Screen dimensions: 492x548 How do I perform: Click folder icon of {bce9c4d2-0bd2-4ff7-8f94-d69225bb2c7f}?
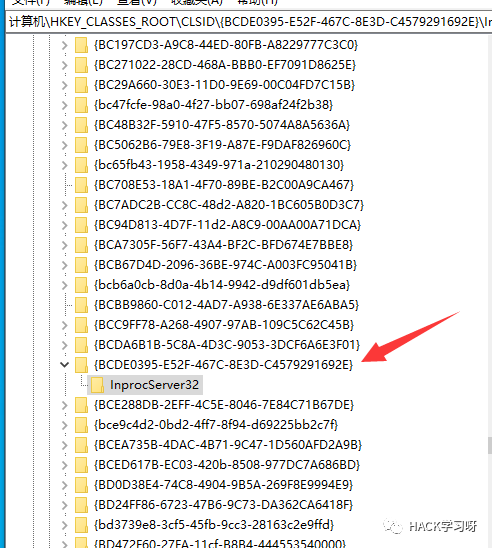[81, 425]
